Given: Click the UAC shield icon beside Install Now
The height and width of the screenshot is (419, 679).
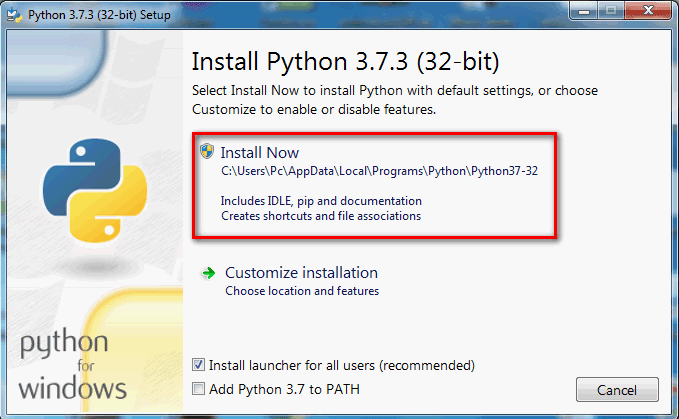Looking at the screenshot, I should coord(207,151).
